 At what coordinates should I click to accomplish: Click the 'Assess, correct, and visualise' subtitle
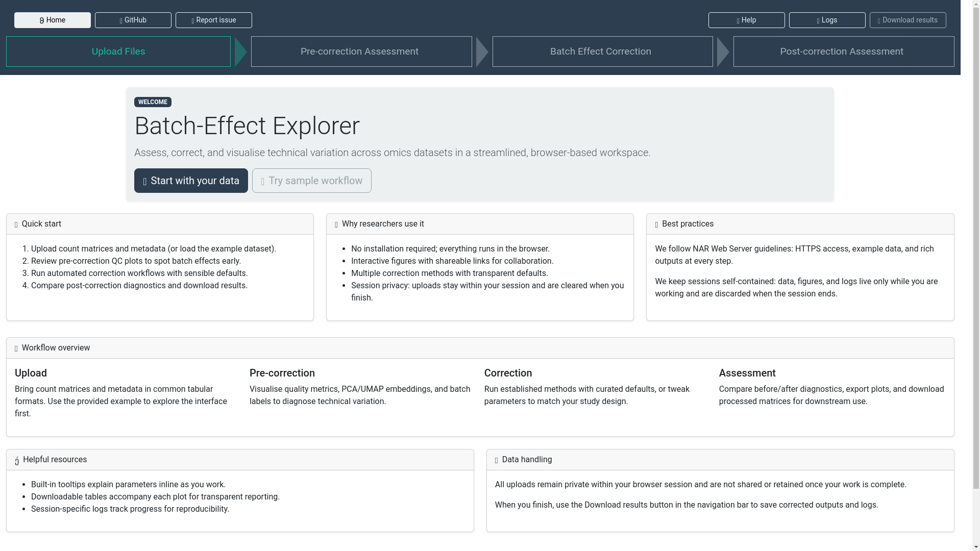(x=392, y=153)
